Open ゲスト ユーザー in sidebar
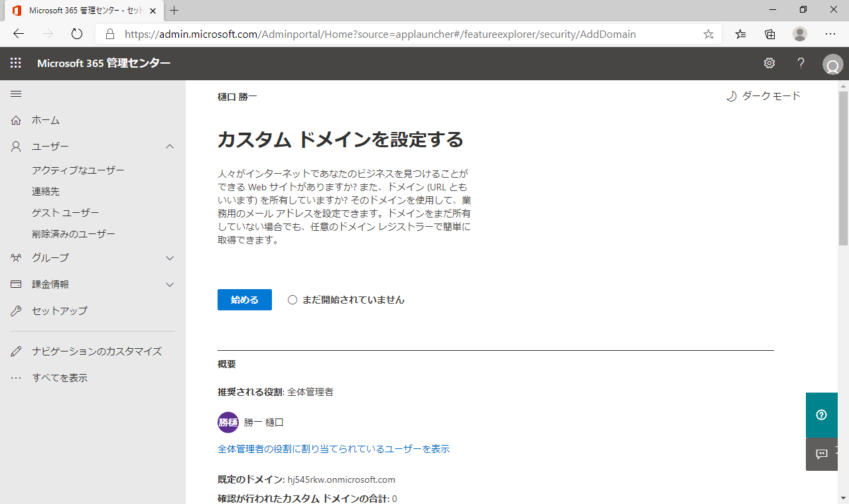 point(66,213)
